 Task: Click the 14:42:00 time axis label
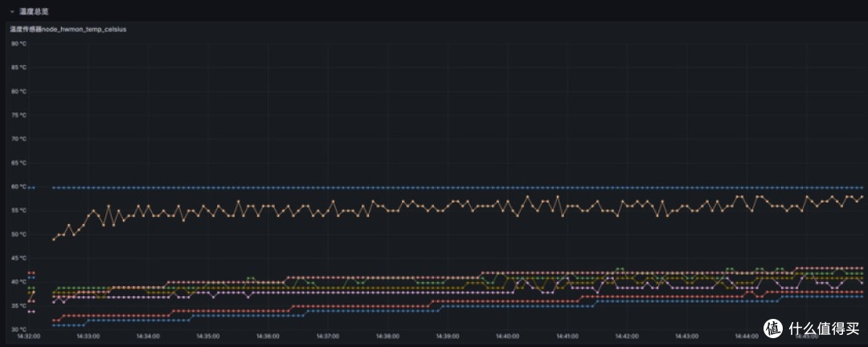627,336
